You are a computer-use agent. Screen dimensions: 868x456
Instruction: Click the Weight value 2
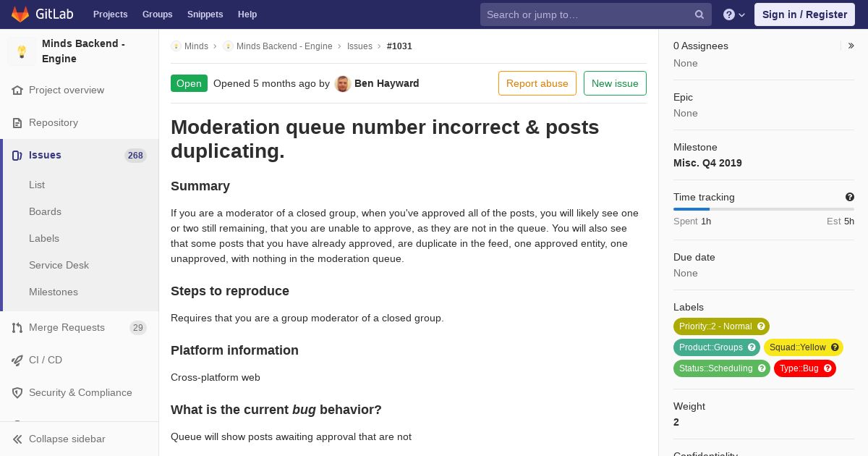676,422
